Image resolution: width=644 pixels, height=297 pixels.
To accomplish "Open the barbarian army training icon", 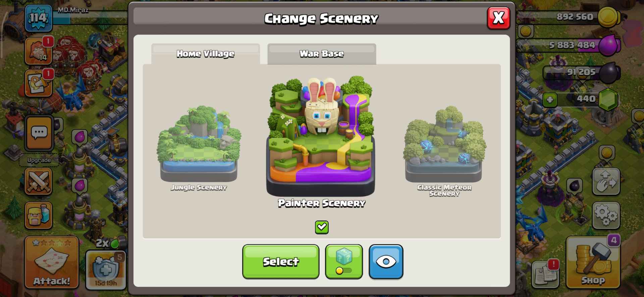I will (38, 215).
